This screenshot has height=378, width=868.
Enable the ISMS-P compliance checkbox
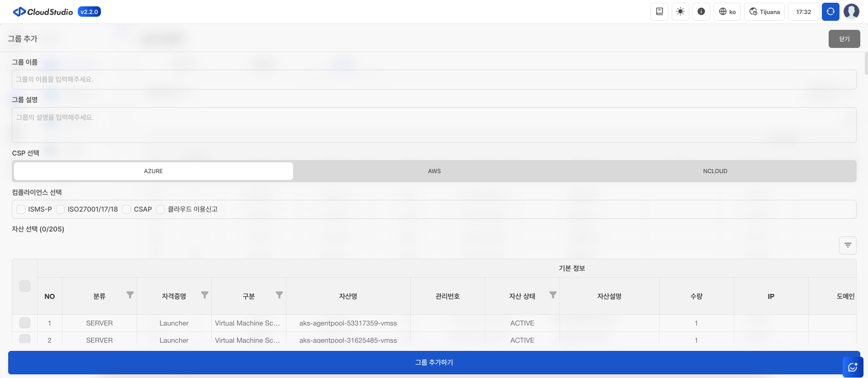[x=21, y=209]
